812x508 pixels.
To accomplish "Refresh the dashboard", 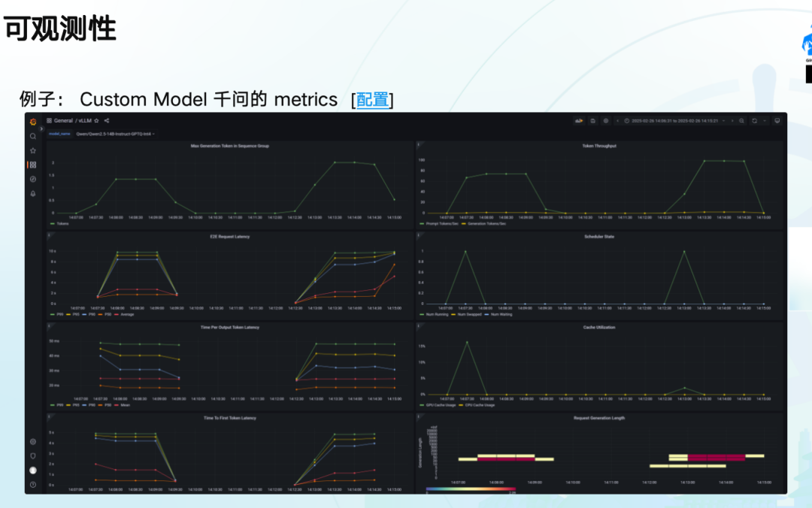I will [x=755, y=121].
